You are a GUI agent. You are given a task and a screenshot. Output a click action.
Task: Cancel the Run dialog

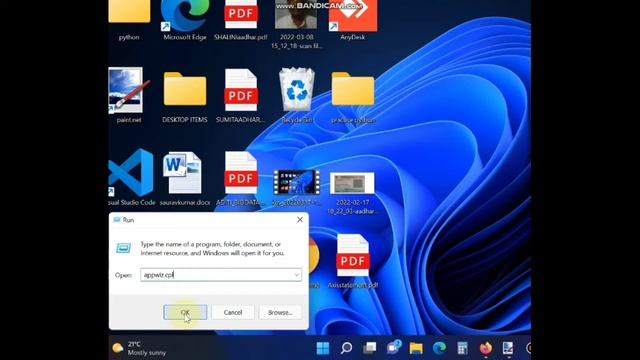point(233,312)
